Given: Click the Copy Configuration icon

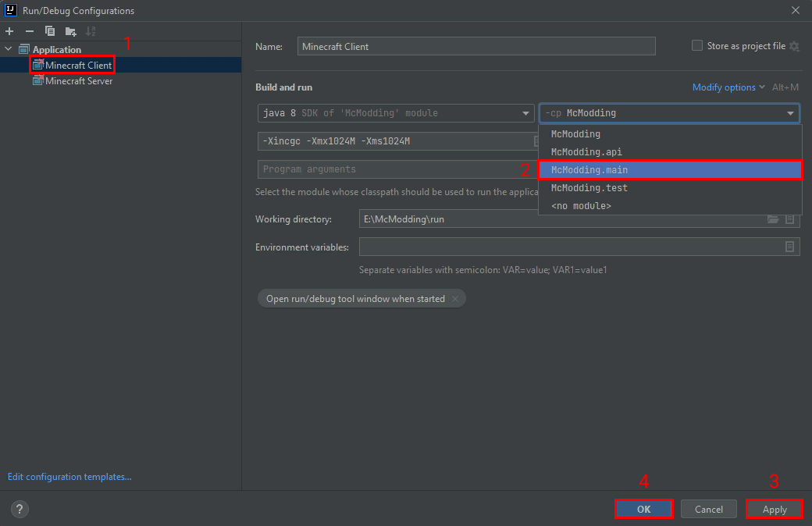Looking at the screenshot, I should point(50,31).
